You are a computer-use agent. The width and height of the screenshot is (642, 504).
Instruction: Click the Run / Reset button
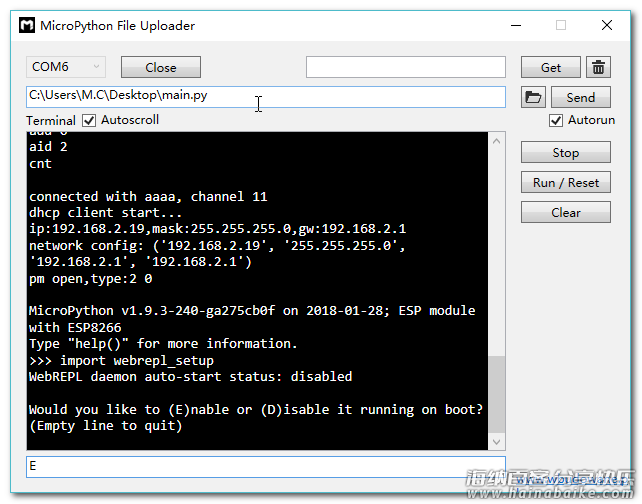click(566, 182)
